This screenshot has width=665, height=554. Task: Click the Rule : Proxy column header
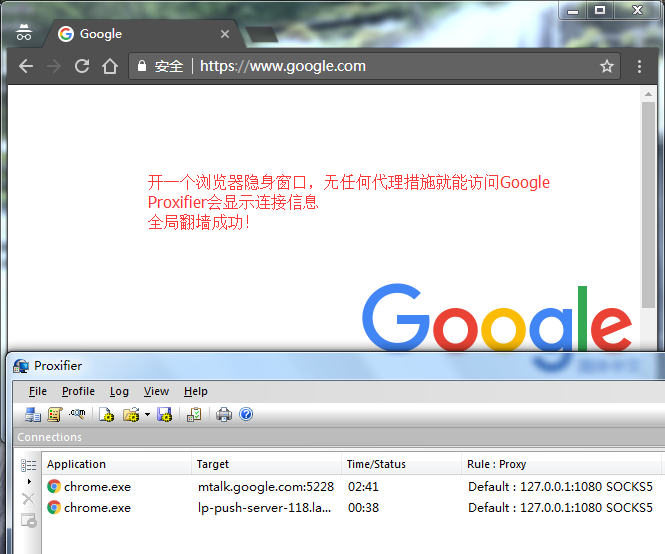(x=561, y=464)
